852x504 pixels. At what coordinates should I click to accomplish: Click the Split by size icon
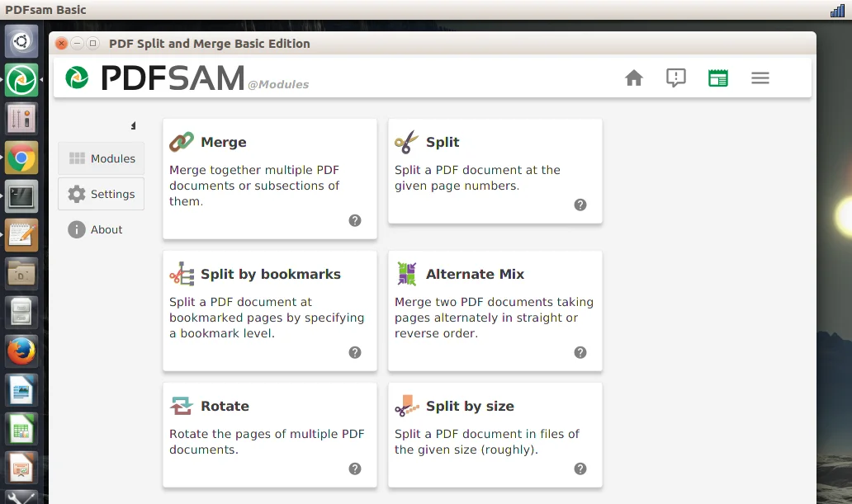(406, 406)
